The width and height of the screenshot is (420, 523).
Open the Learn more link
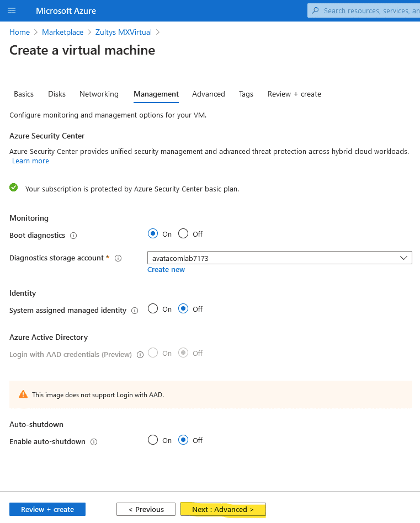click(x=31, y=161)
